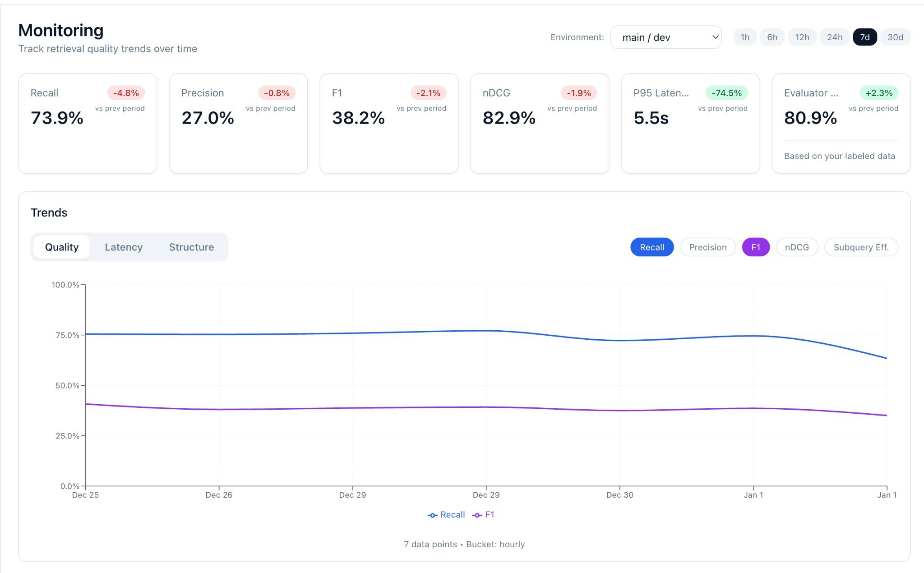The height and width of the screenshot is (573, 924).
Task: Click the P95 Latency card showing 5.5s
Action: pyautogui.click(x=690, y=123)
